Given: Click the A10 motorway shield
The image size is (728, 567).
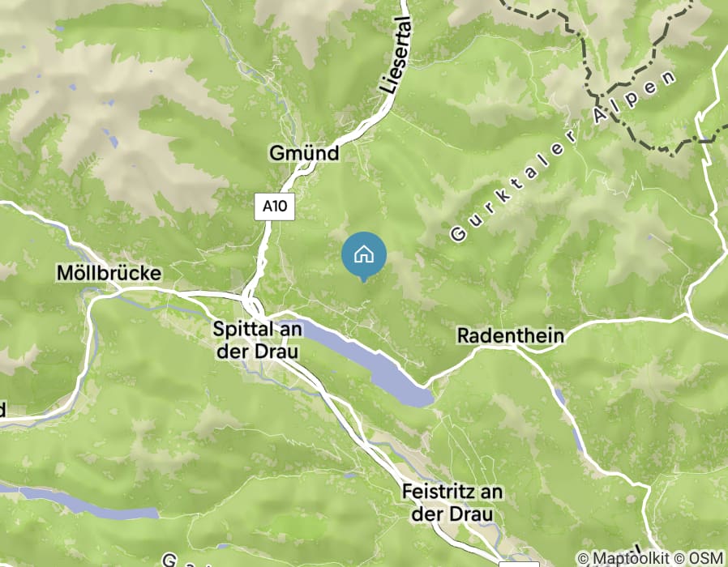Looking at the screenshot, I should tap(274, 206).
